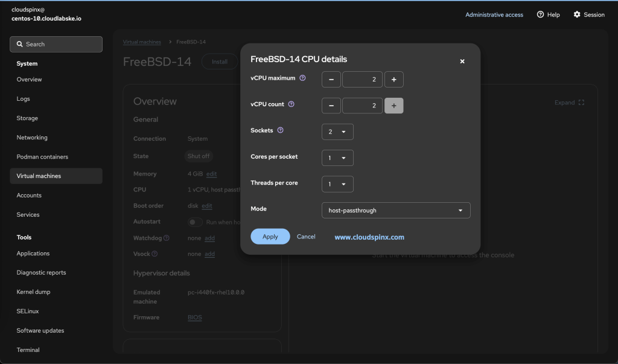Click the Search input field
Viewport: 618px width, 364px height.
(x=56, y=44)
